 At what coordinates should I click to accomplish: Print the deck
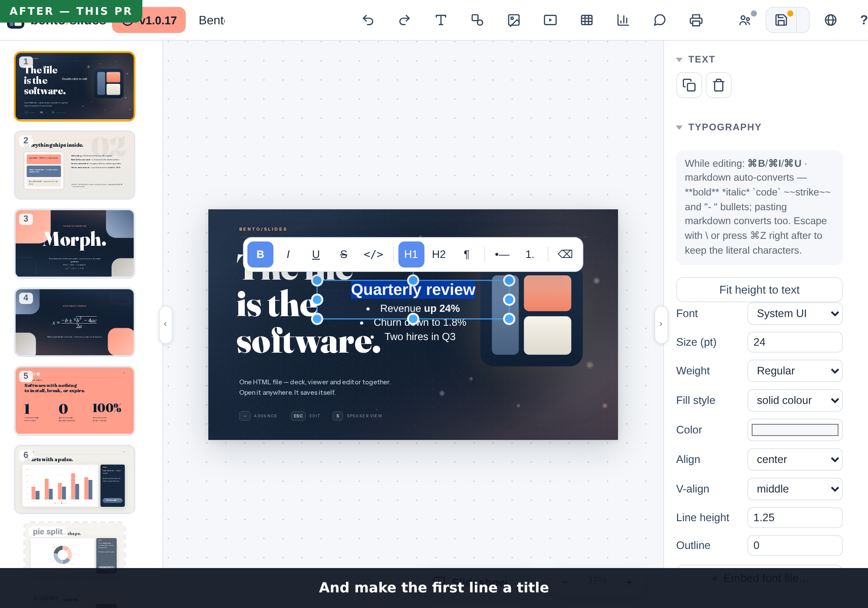click(696, 20)
